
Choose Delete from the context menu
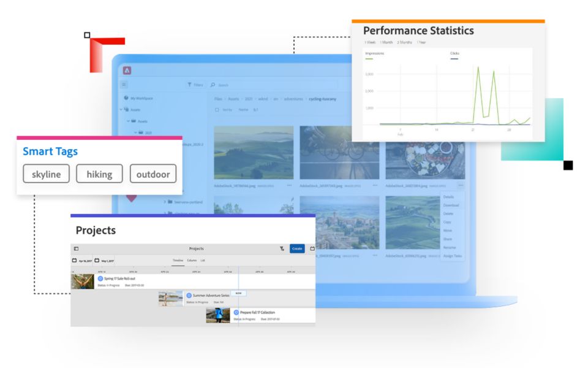448,213
